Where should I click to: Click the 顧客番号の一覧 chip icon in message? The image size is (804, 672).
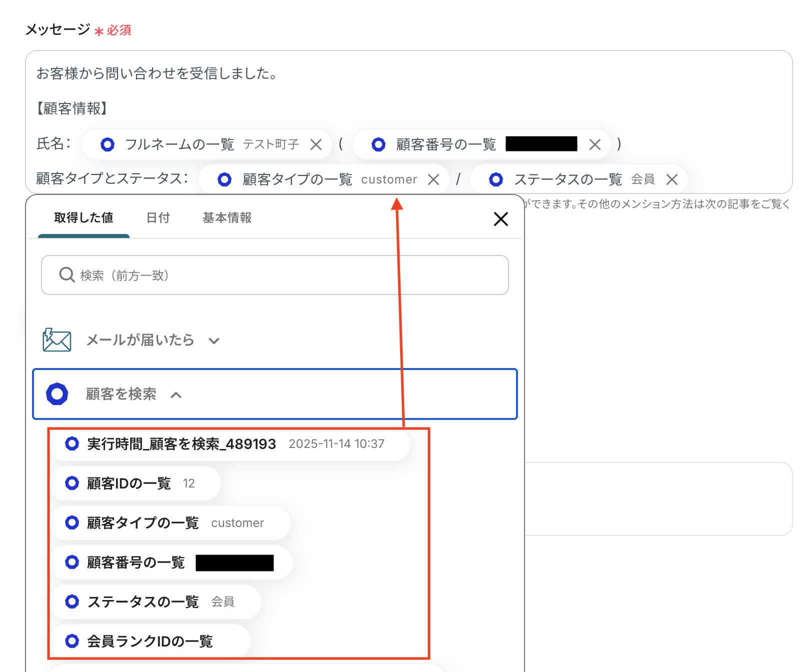378,144
